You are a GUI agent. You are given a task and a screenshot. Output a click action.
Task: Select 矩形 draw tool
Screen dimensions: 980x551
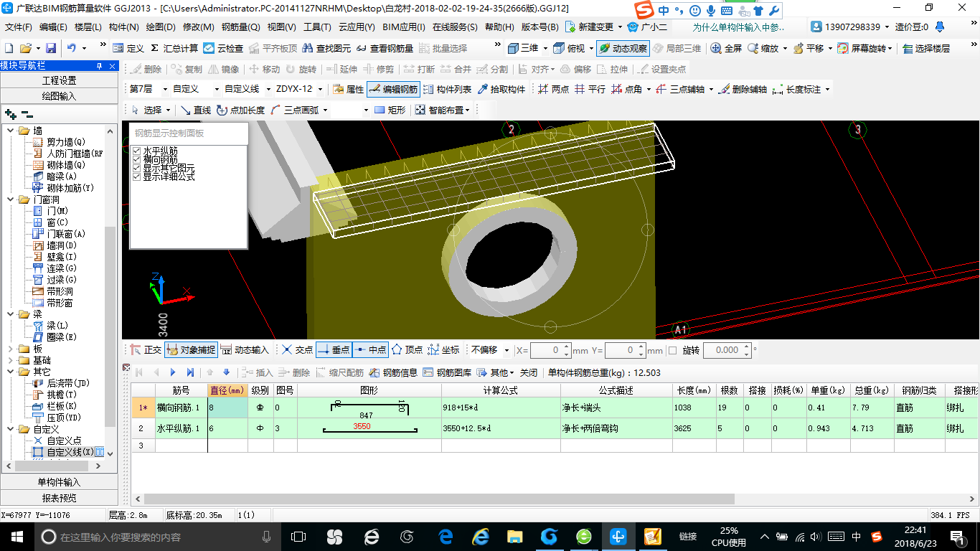390,110
